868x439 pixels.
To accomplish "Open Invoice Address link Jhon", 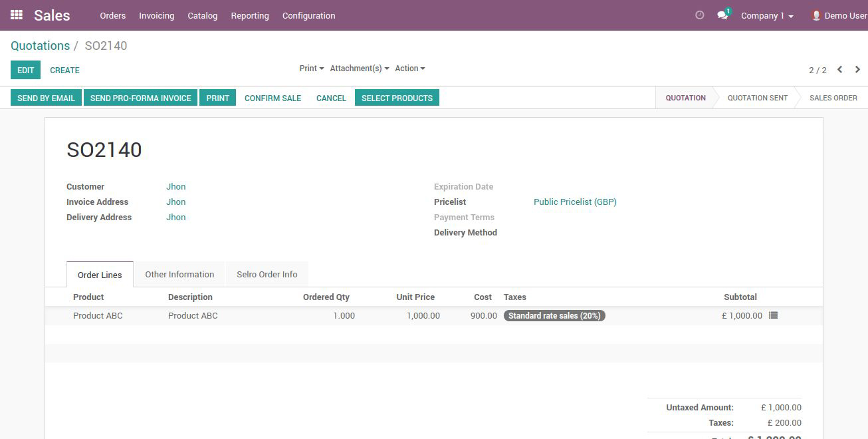I will coord(176,202).
